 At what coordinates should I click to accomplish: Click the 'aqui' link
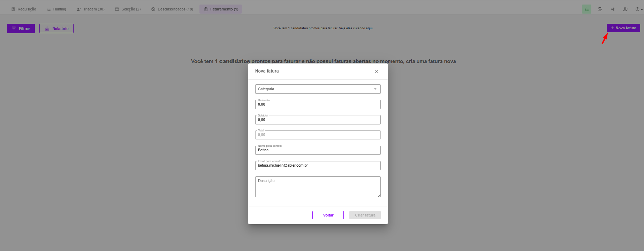pos(369,28)
